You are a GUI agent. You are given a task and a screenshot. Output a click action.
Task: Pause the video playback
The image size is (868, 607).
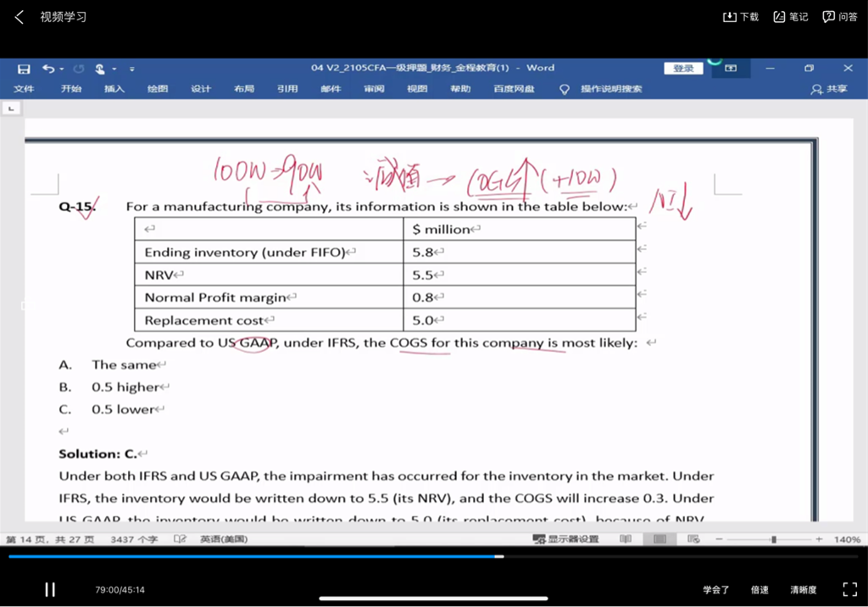50,589
